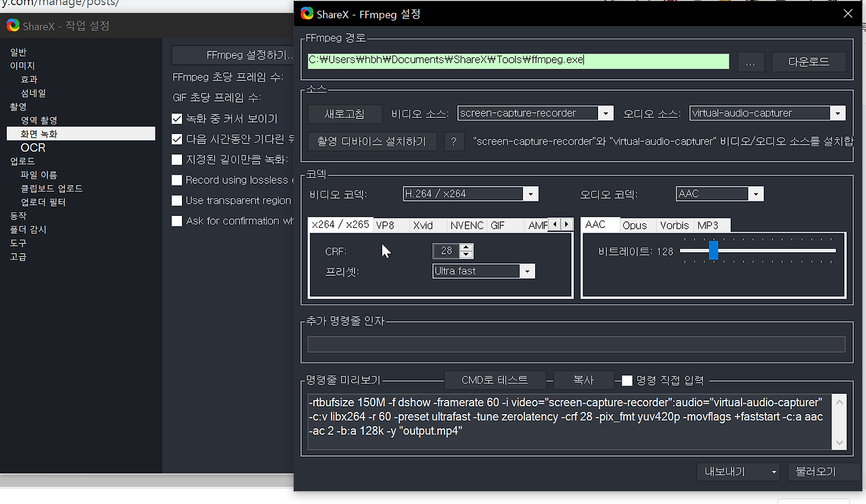866x504 pixels.
Task: Select 섬네일 in settings tree
Action: coord(33,93)
